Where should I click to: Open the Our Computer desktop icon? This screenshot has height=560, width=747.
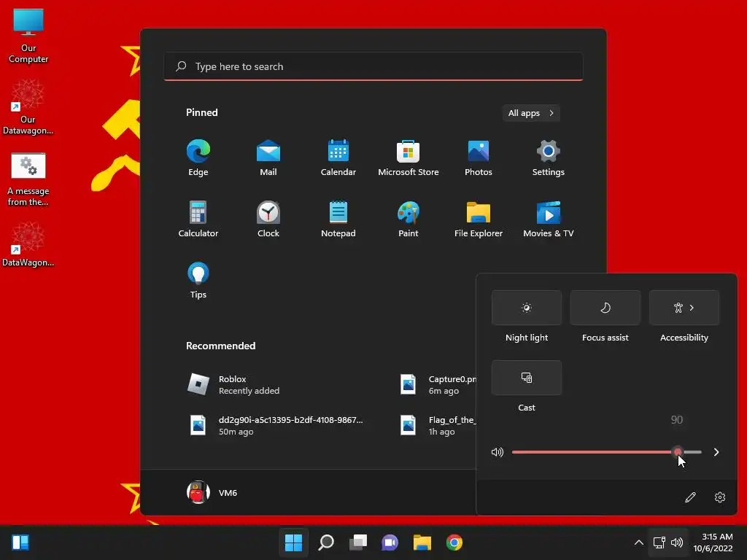[28, 36]
